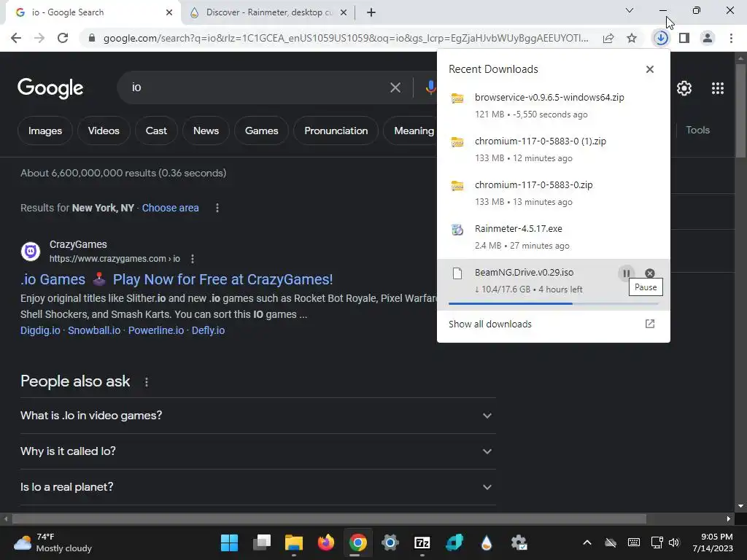747x560 pixels.
Task: Go forward in browser history
Action: pyautogui.click(x=39, y=38)
